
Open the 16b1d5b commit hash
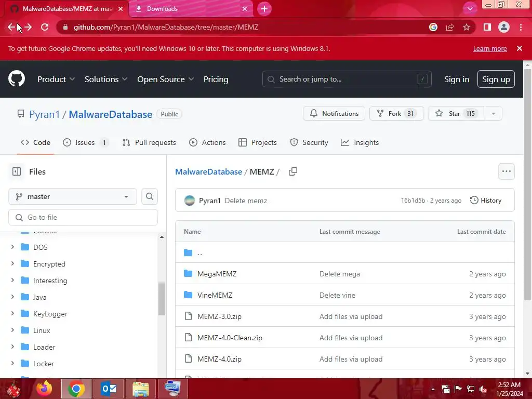[413, 201]
